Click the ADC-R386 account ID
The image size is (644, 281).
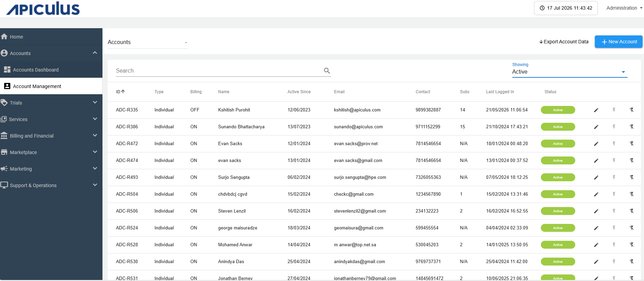click(127, 127)
